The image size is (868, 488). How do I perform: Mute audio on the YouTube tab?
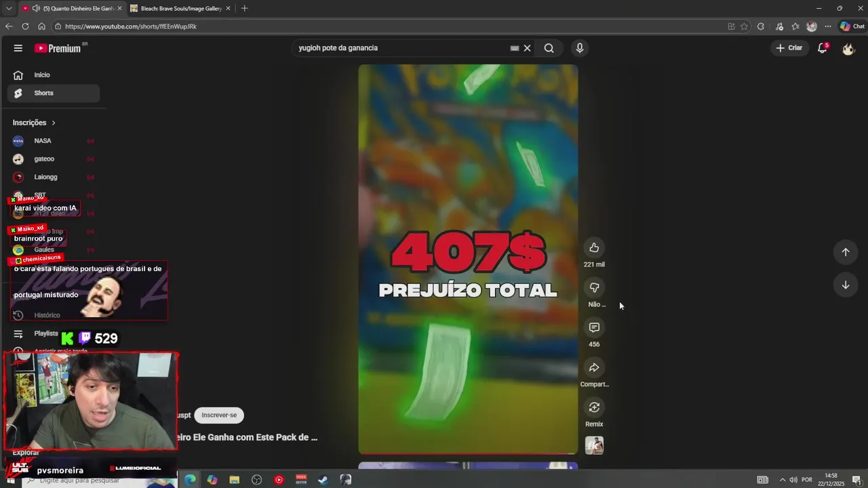[36, 8]
